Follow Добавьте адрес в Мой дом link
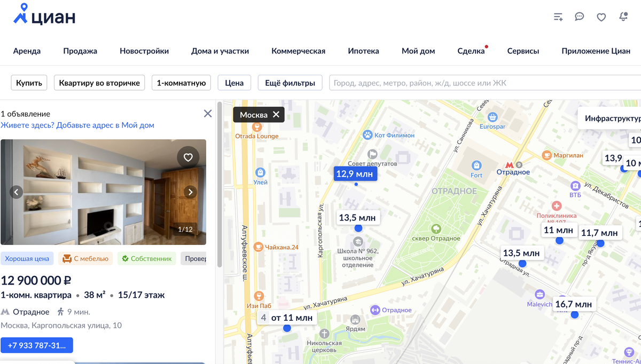Screen dimensions: 641x364 (77, 125)
